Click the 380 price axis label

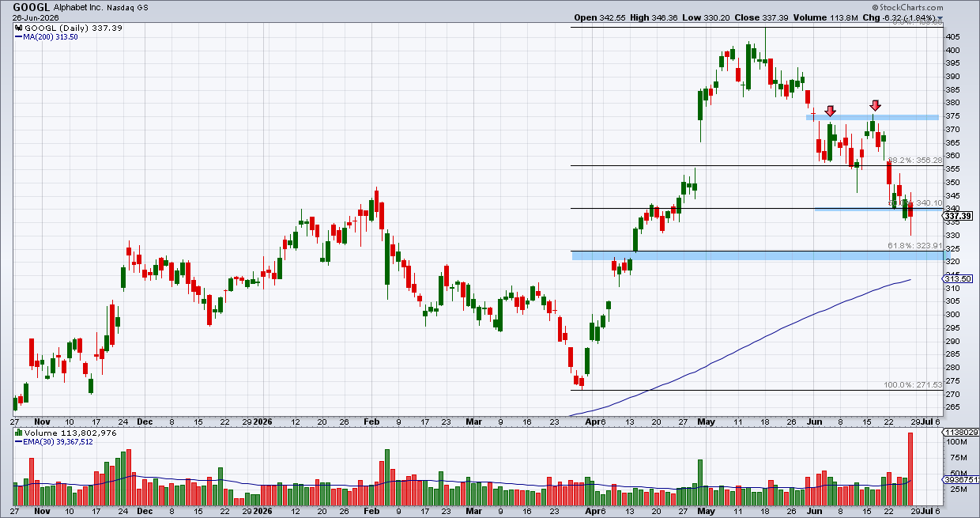pyautogui.click(x=954, y=103)
